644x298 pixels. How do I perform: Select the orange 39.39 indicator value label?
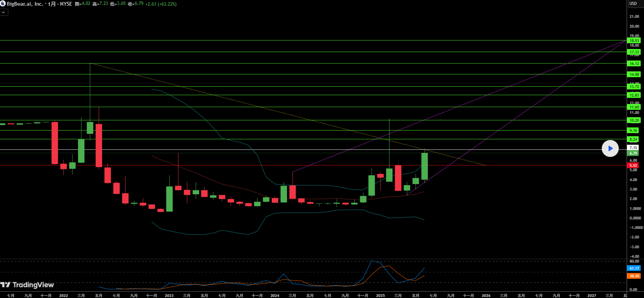tap(634, 276)
